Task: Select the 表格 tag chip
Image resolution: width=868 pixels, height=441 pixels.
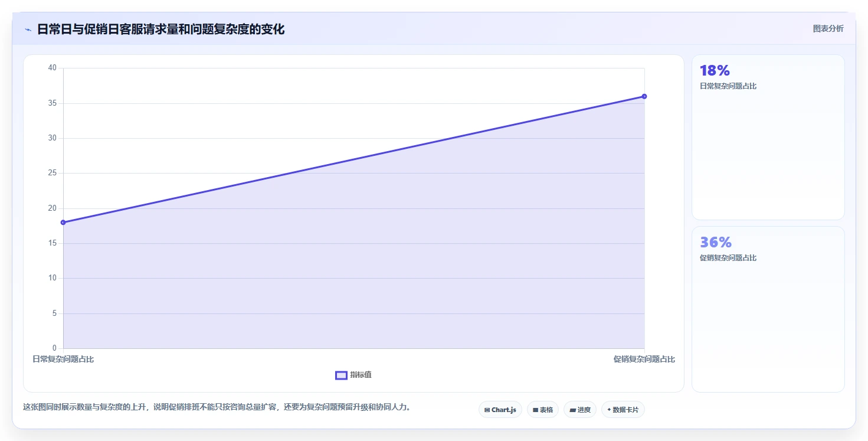Action: (542, 410)
